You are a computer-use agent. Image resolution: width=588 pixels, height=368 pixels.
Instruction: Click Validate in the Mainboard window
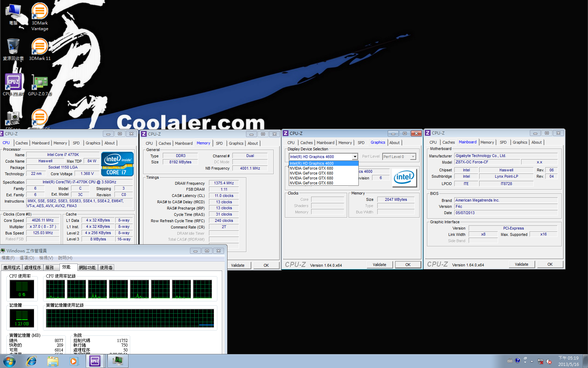[521, 264]
